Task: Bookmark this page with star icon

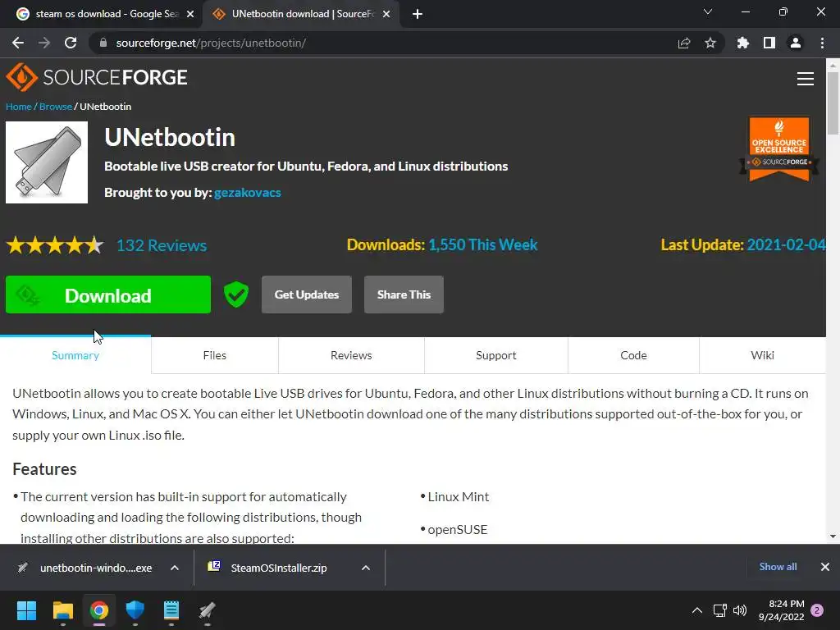Action: coord(710,43)
